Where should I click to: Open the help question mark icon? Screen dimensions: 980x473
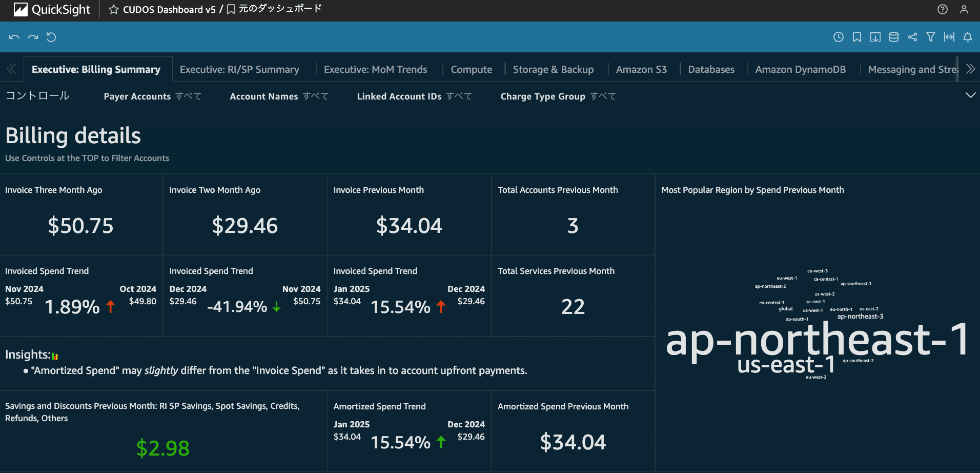click(x=943, y=9)
